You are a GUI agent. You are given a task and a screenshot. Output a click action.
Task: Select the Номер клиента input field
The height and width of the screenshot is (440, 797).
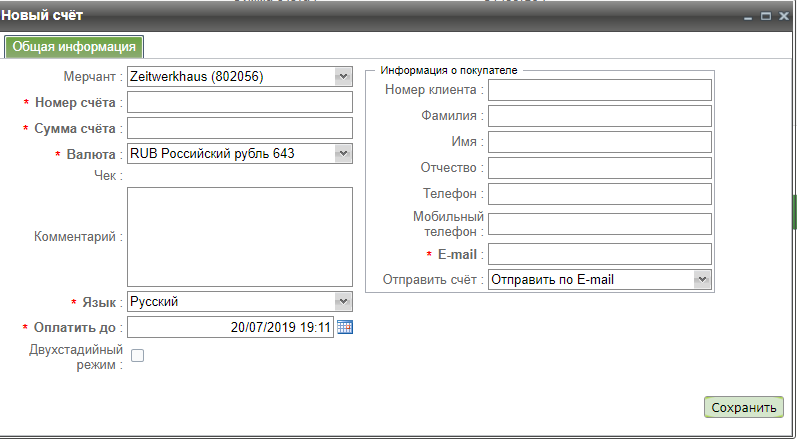click(599, 90)
